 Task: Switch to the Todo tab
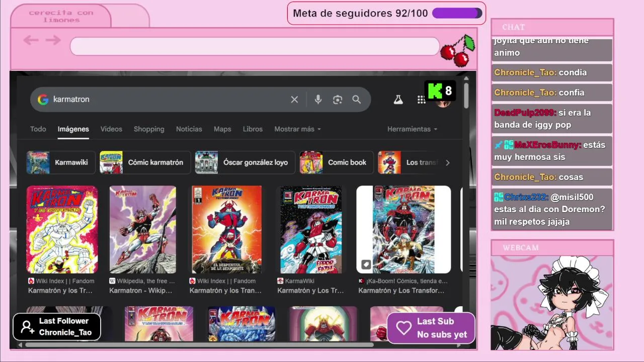pos(38,129)
